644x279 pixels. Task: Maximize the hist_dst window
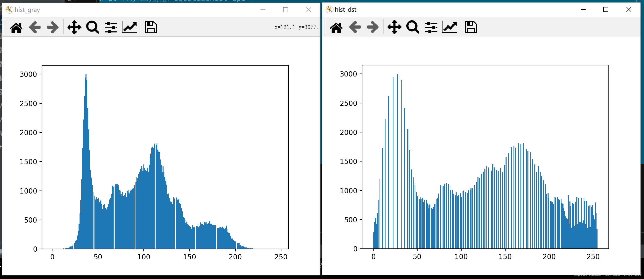pos(606,9)
